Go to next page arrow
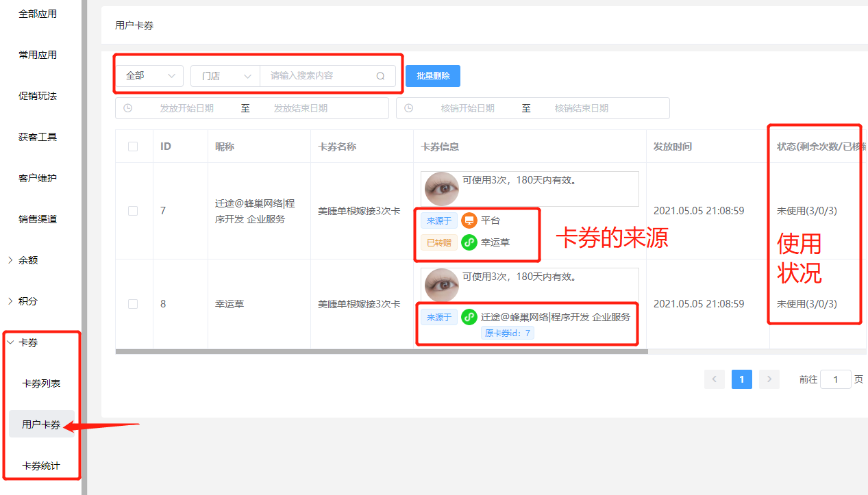 pyautogui.click(x=769, y=379)
